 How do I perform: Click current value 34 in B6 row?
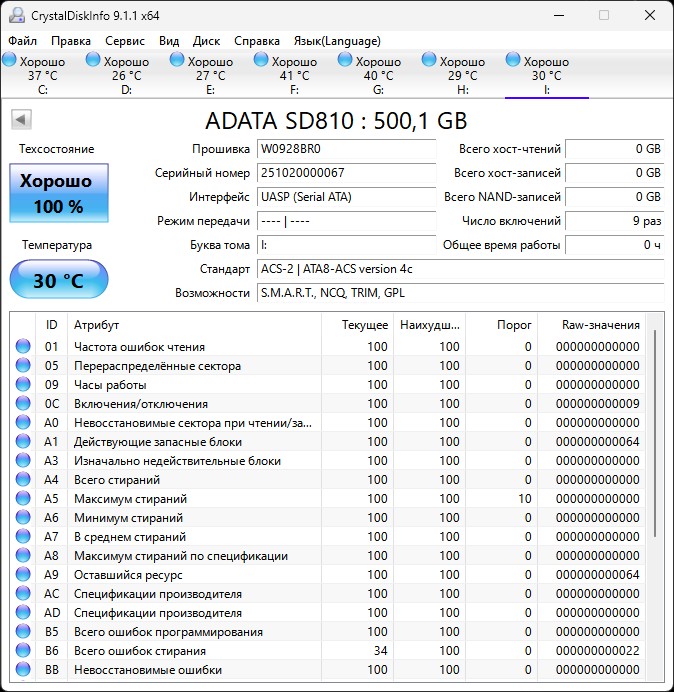(x=380, y=651)
